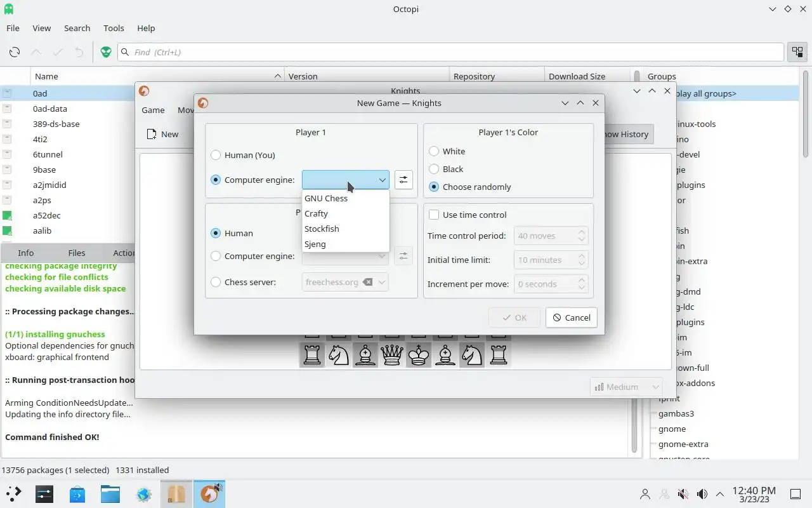Click the Octopi package box taskbar icon

tap(176, 493)
